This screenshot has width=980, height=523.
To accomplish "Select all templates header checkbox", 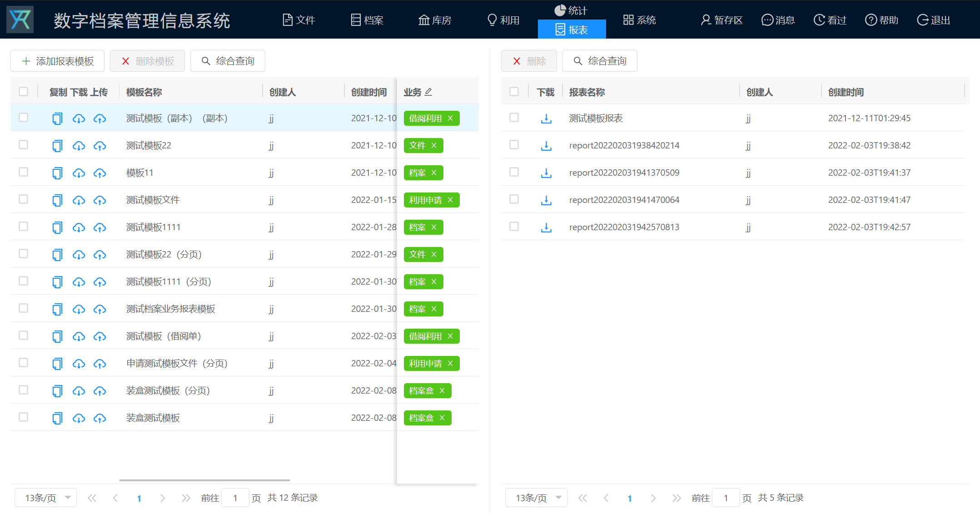I will click(x=24, y=91).
